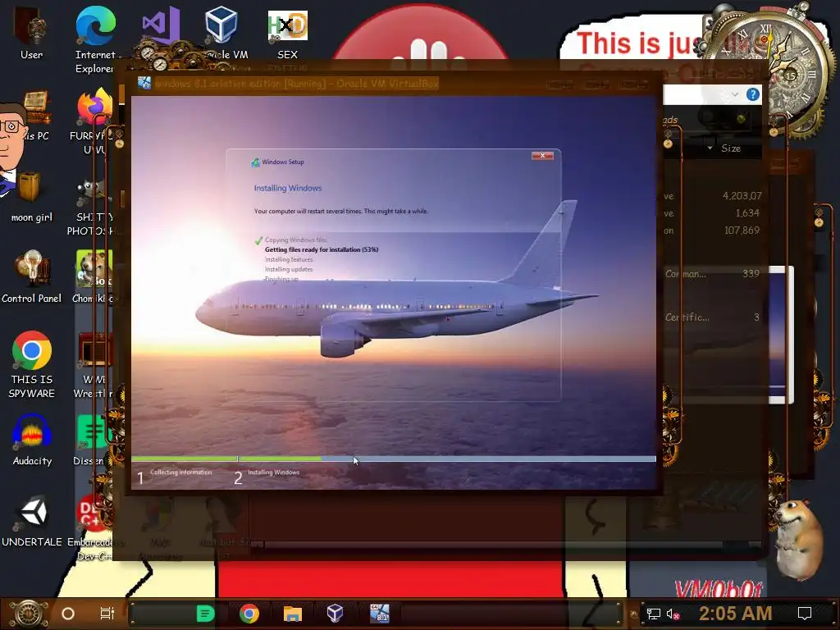Screen dimensions: 840x630
Task: Sort by the Size column header
Action: point(731,148)
